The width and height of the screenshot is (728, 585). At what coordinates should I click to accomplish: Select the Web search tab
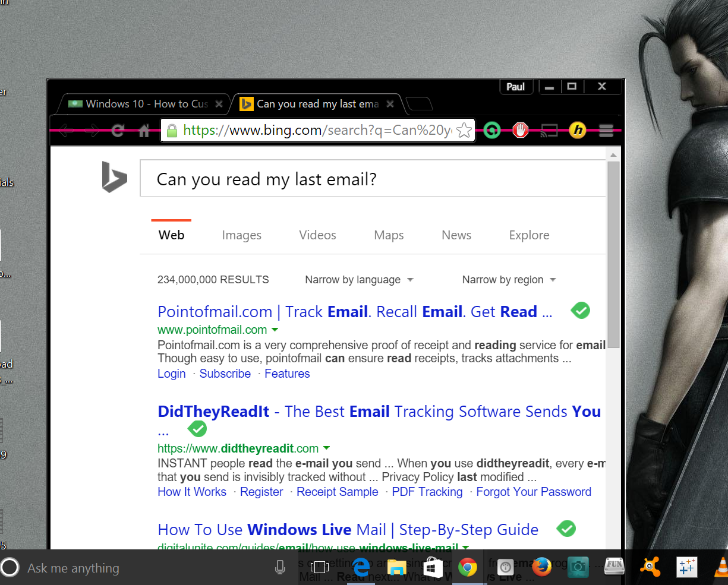(x=171, y=235)
